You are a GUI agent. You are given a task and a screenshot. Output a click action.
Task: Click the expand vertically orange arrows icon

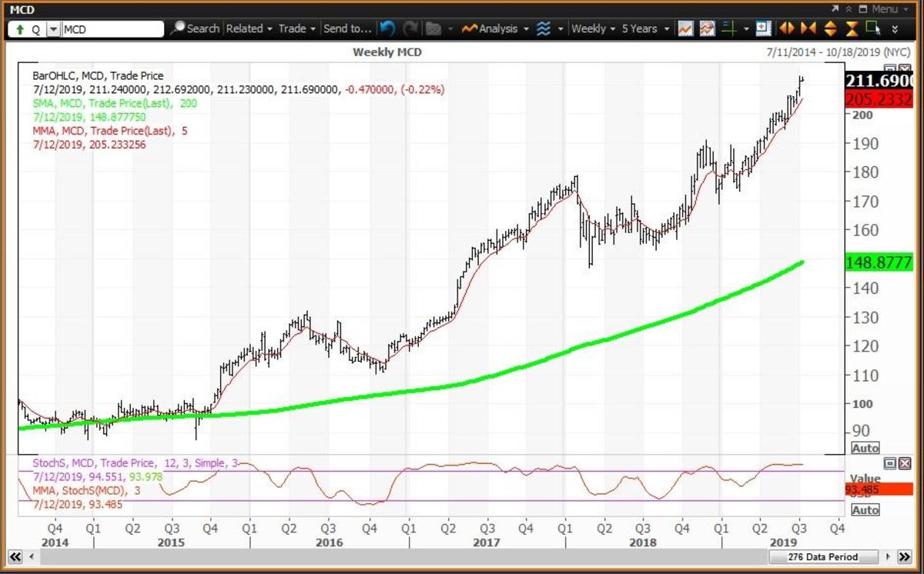(x=830, y=28)
